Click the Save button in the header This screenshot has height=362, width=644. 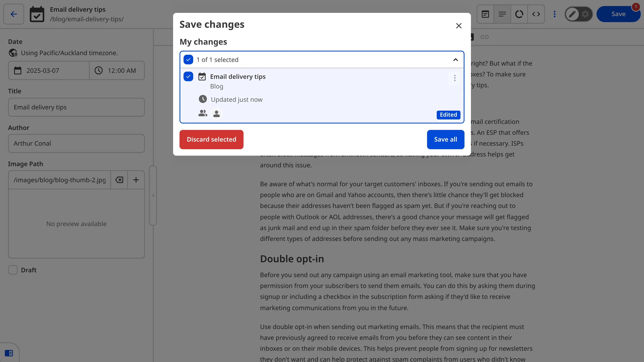618,14
